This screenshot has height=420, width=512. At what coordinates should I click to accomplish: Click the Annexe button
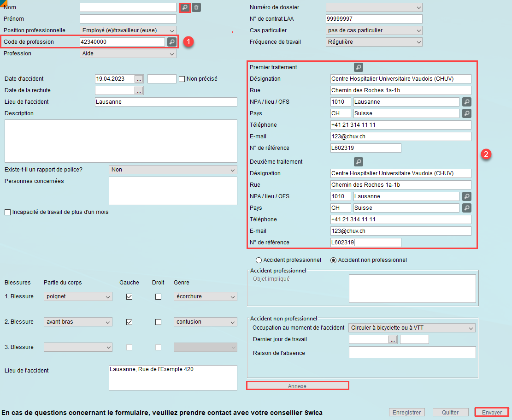(x=297, y=386)
